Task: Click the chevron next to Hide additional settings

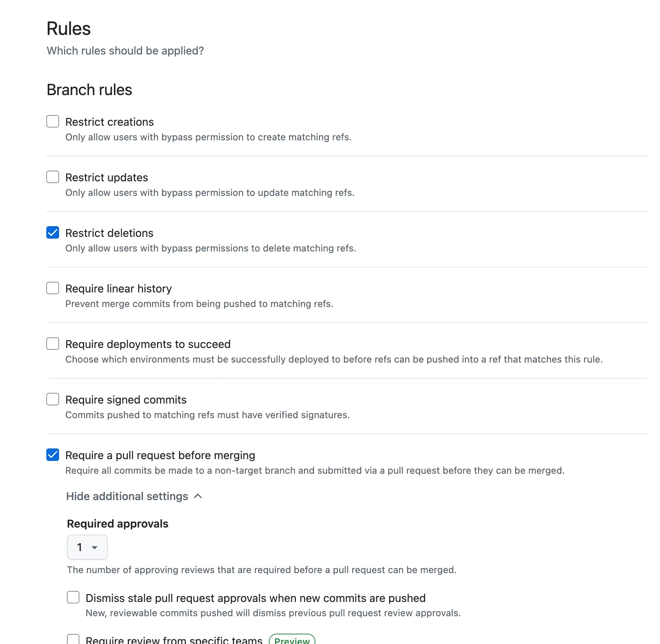Action: [x=198, y=496]
